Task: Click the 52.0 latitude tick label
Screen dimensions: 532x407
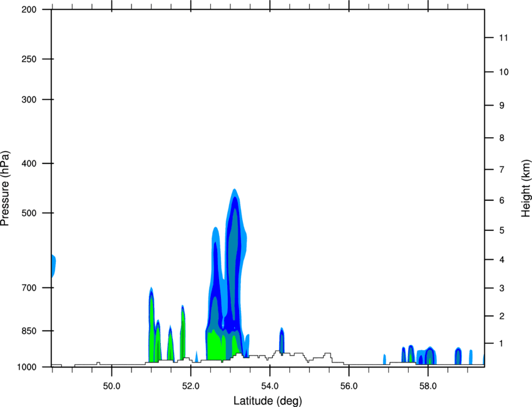Action: tap(191, 386)
